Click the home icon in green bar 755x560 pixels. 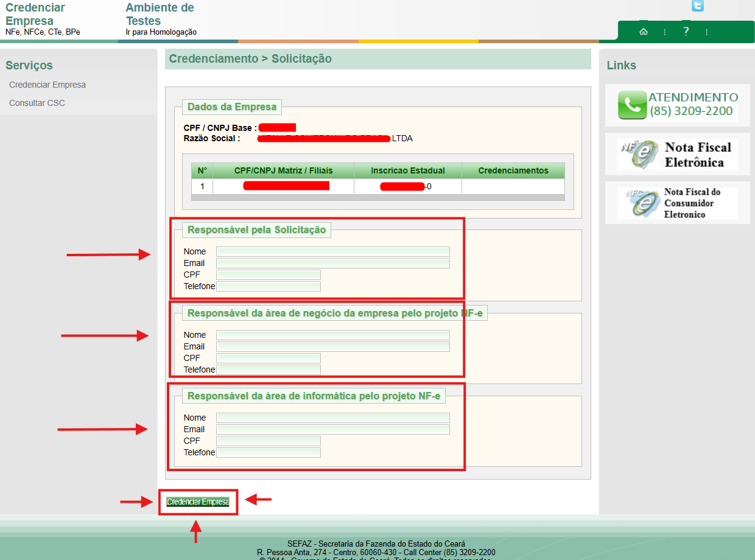pos(643,32)
